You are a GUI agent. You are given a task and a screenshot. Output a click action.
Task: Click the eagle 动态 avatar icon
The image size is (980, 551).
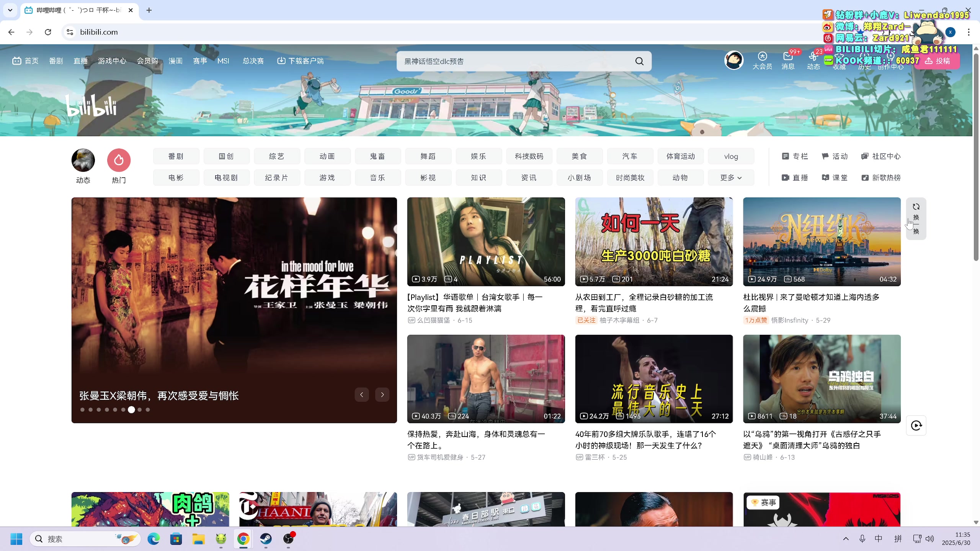(x=83, y=160)
